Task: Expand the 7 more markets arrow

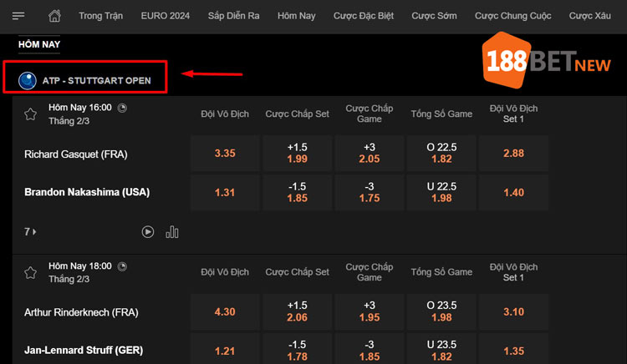Action: 30,232
